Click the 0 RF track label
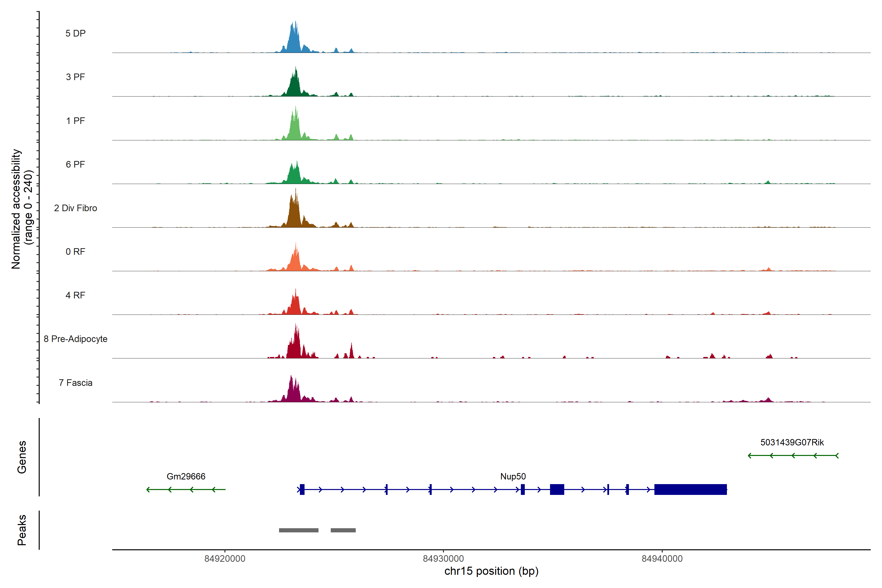The height and width of the screenshot is (588, 882). (75, 252)
